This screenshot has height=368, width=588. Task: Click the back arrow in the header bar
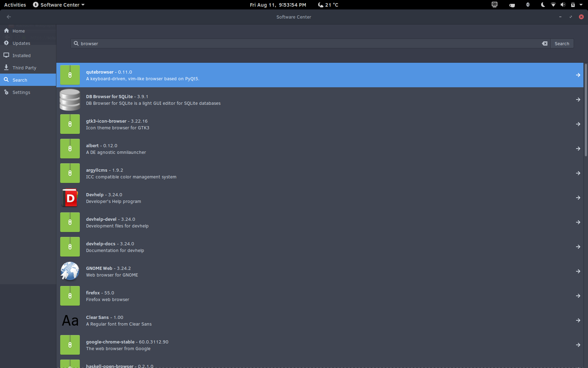[x=9, y=17]
